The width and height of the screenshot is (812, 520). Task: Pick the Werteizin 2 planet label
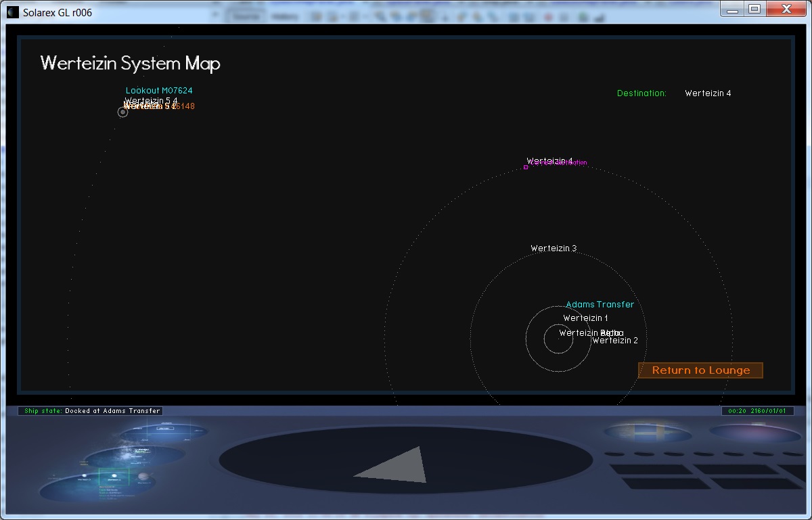tap(614, 341)
